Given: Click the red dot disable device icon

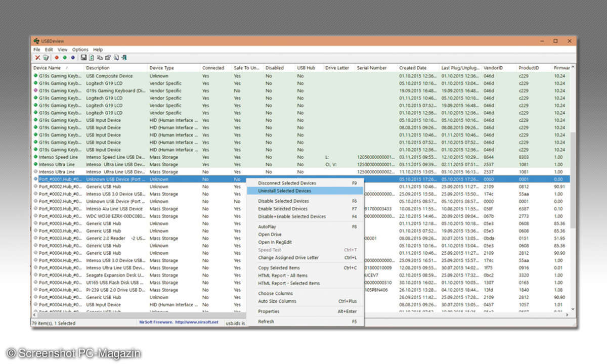Looking at the screenshot, I should click(57, 58).
